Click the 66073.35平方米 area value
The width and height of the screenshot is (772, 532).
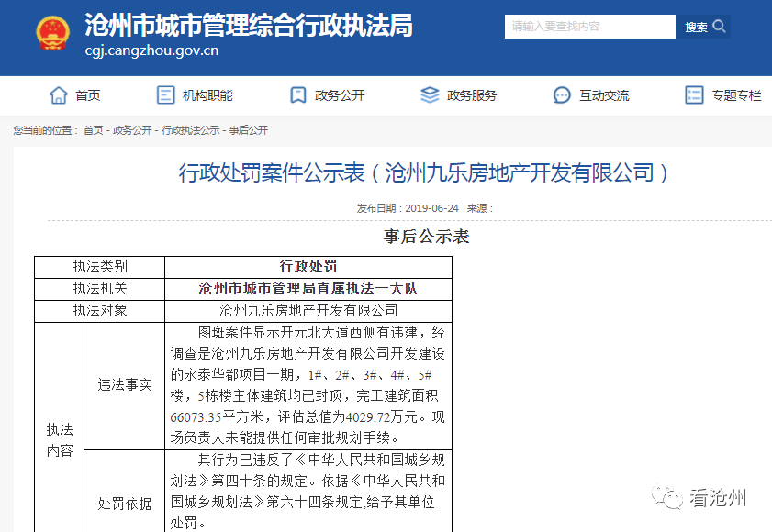pyautogui.click(x=217, y=417)
